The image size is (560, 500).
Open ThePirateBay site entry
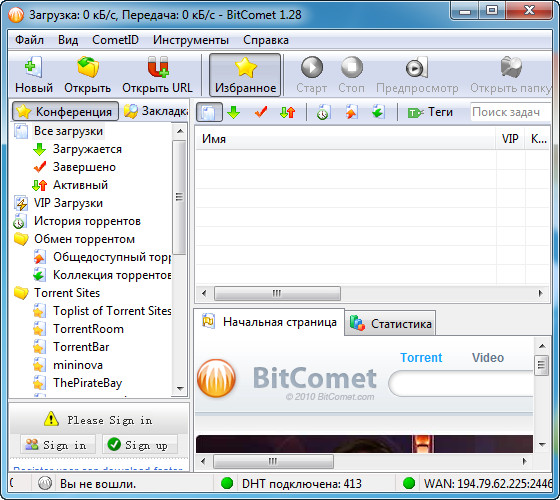(88, 383)
